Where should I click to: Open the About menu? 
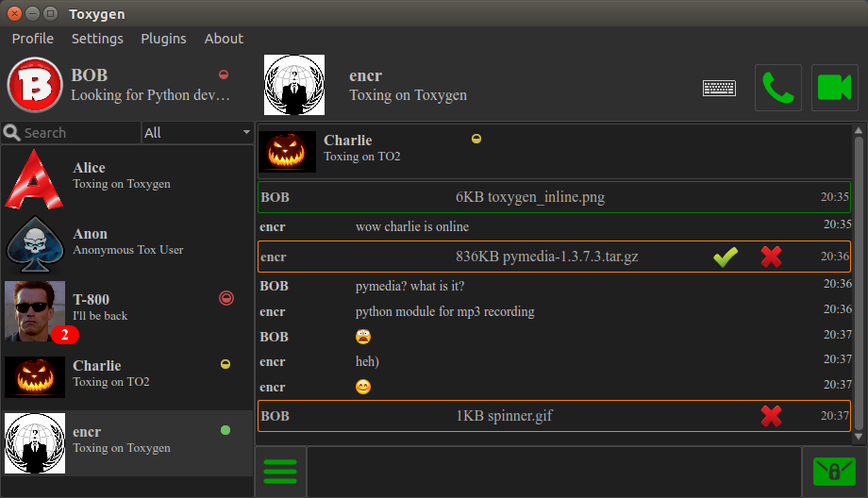click(224, 39)
